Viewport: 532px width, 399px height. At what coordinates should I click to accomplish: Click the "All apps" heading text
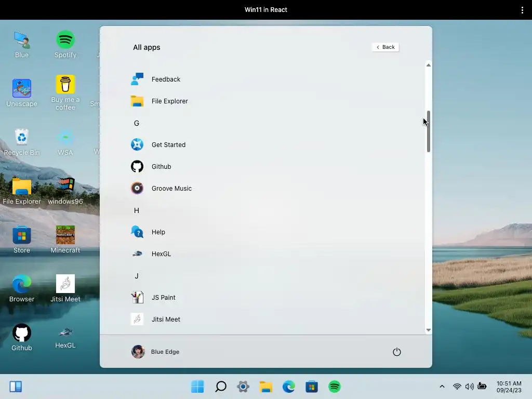click(147, 47)
